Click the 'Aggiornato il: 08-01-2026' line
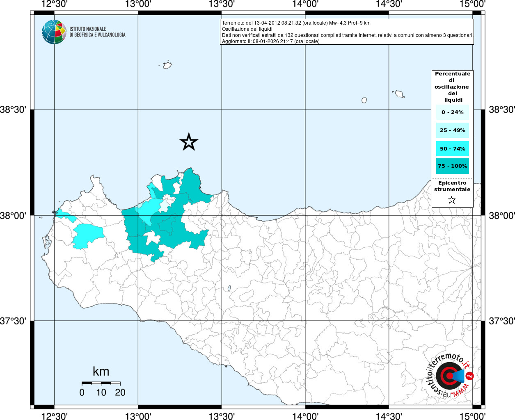The height and width of the screenshot is (420, 515). [271, 41]
